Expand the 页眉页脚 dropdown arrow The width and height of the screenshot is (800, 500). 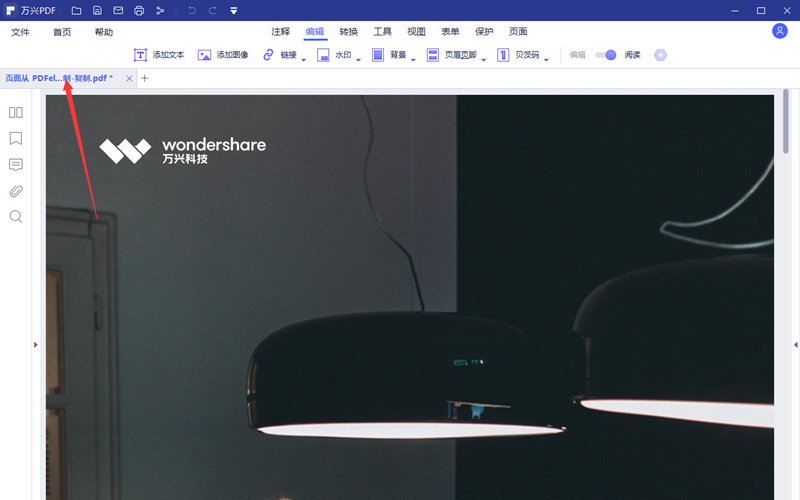[x=484, y=59]
